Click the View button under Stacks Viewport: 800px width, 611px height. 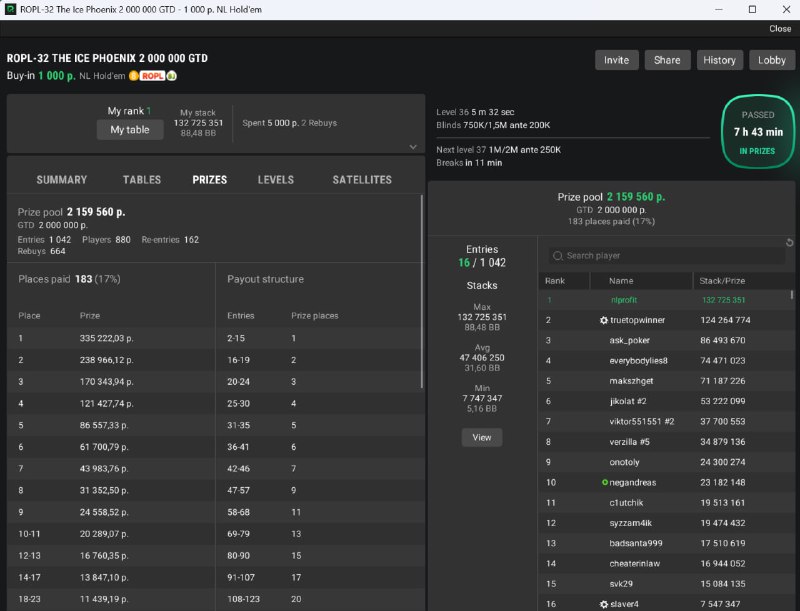coord(482,437)
